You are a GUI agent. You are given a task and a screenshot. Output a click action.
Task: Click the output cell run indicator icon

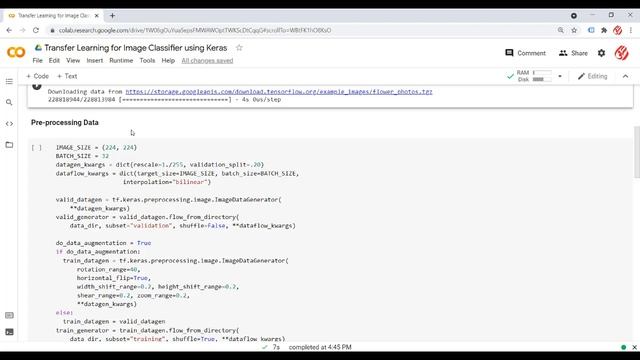click(37, 86)
